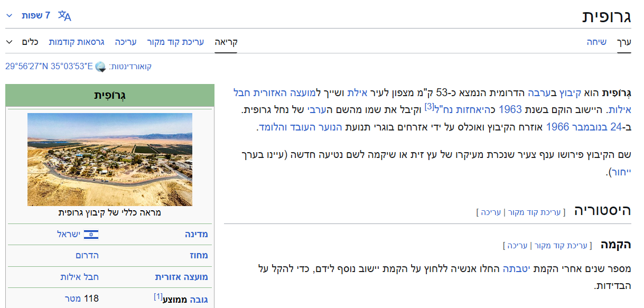644x308 pixels.
Task: Follow the אילת link in the intro
Action: point(356,94)
